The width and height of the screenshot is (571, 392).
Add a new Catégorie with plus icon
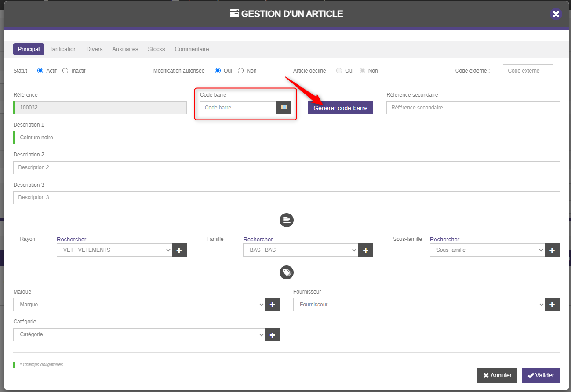pyautogui.click(x=272, y=335)
